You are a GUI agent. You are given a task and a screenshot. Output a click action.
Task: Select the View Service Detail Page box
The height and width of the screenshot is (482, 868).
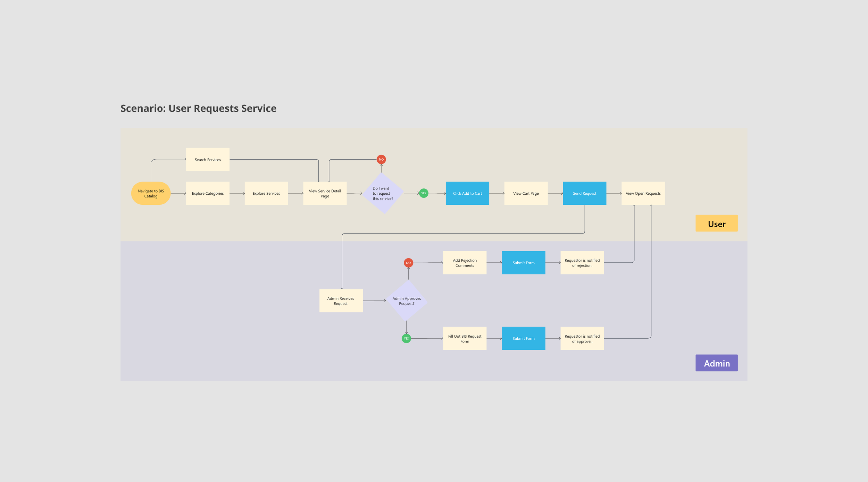pos(325,193)
